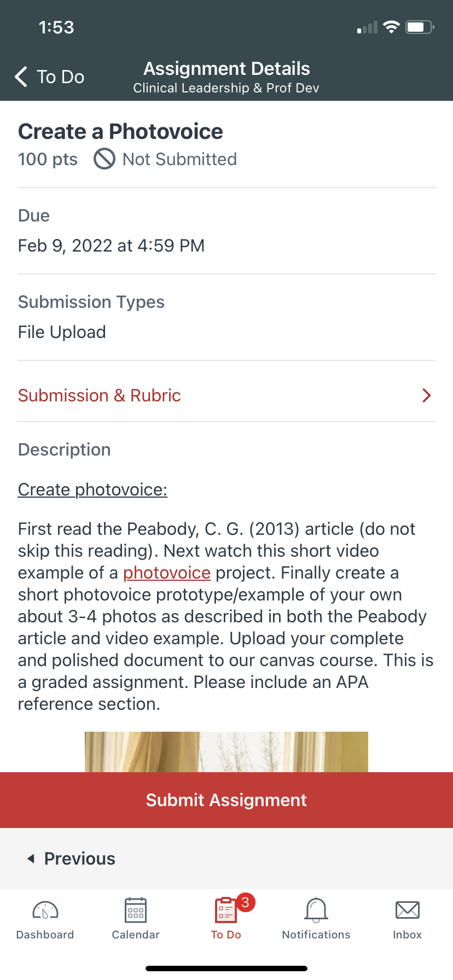Tap the photo thumbnail in the description
This screenshot has height=980, width=453.
coord(226,752)
